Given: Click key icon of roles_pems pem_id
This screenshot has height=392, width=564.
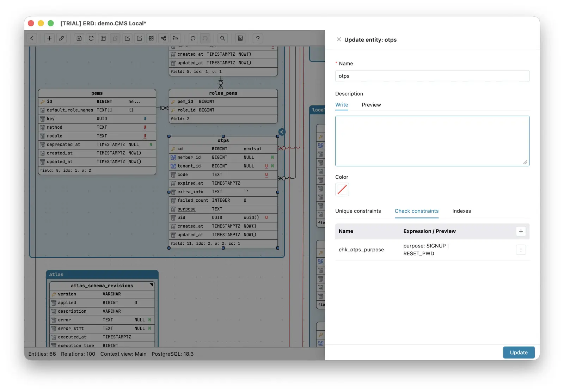Looking at the screenshot, I should coord(173,102).
